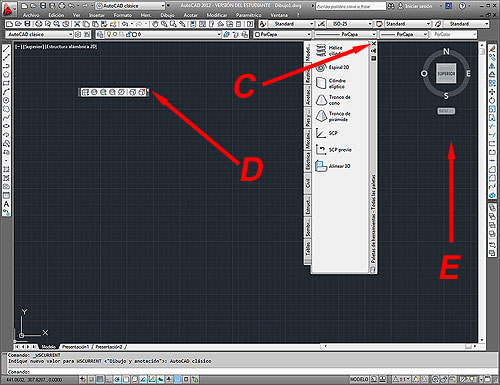Pick the Alinear 2D palette tool

pyautogui.click(x=333, y=166)
